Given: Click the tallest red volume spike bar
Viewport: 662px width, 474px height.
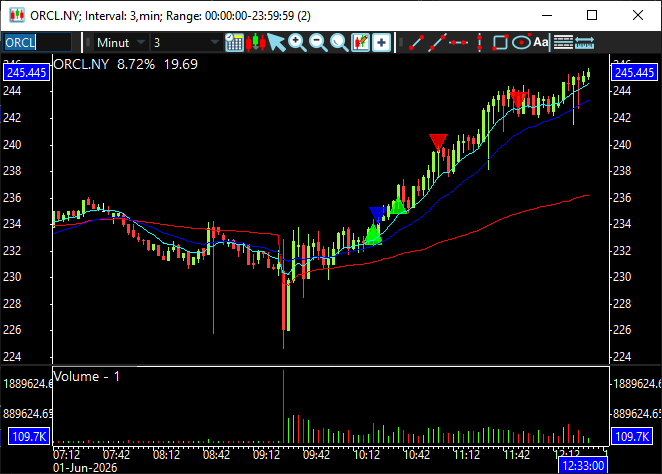Looking at the screenshot, I should (x=283, y=406).
